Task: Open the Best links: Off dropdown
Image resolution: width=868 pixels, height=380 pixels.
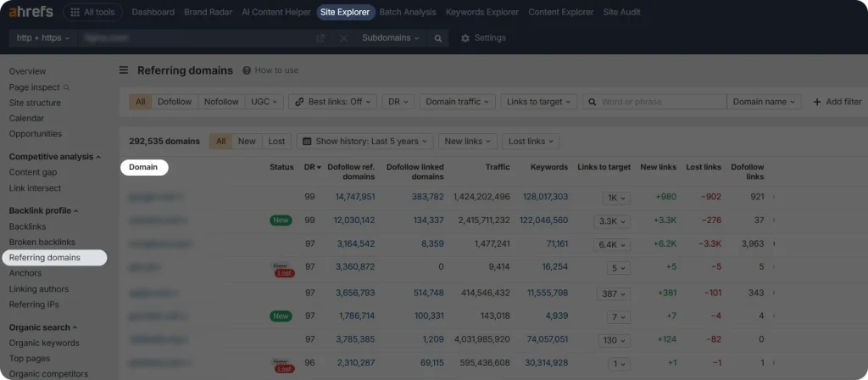Action: (332, 102)
